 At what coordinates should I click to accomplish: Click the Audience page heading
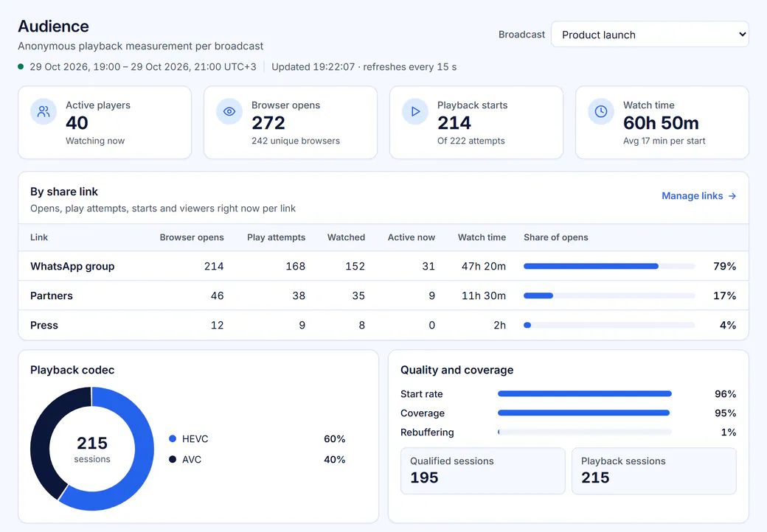coord(53,27)
